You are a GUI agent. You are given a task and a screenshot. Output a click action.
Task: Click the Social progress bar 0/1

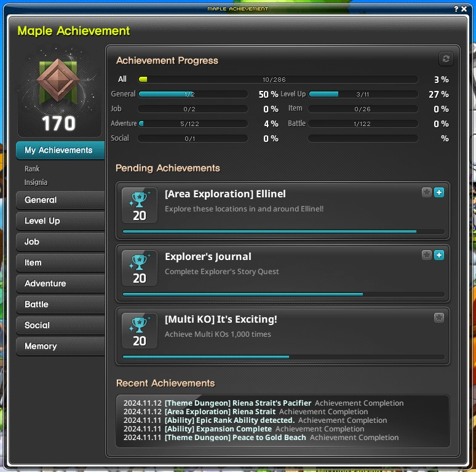click(x=192, y=138)
